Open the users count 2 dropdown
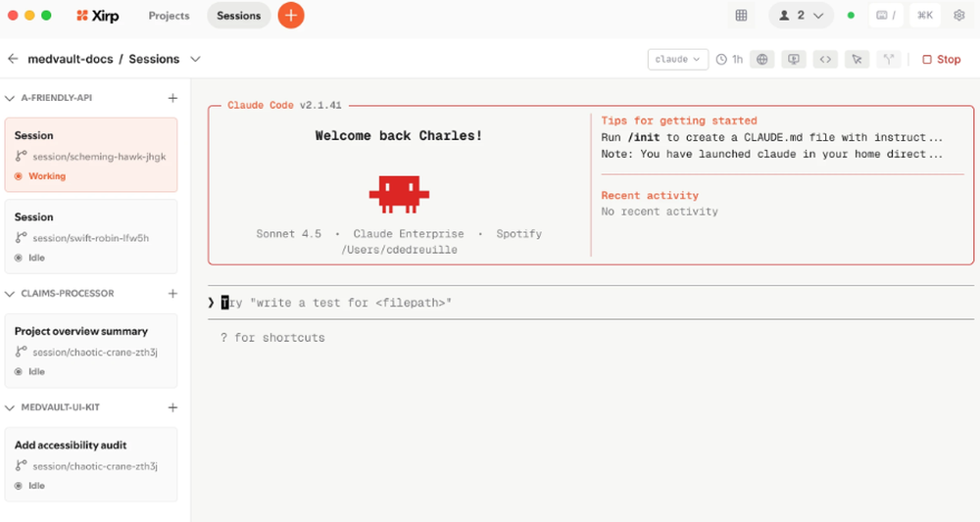980x522 pixels. tap(801, 16)
